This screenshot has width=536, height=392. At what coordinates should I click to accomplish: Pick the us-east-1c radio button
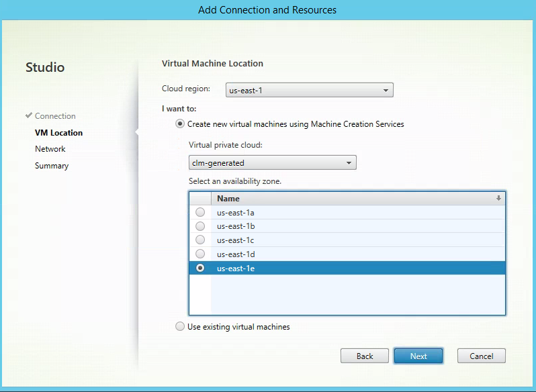[200, 240]
